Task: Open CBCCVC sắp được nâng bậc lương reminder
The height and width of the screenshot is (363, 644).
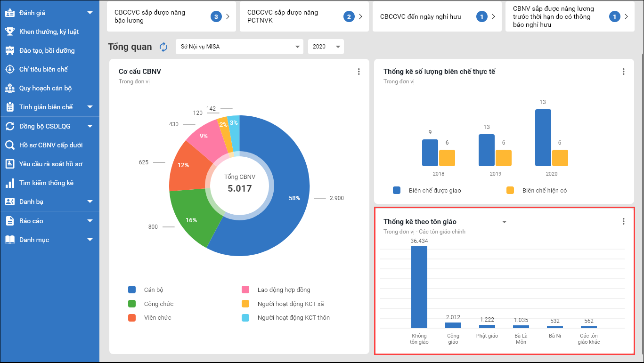Action: (169, 16)
